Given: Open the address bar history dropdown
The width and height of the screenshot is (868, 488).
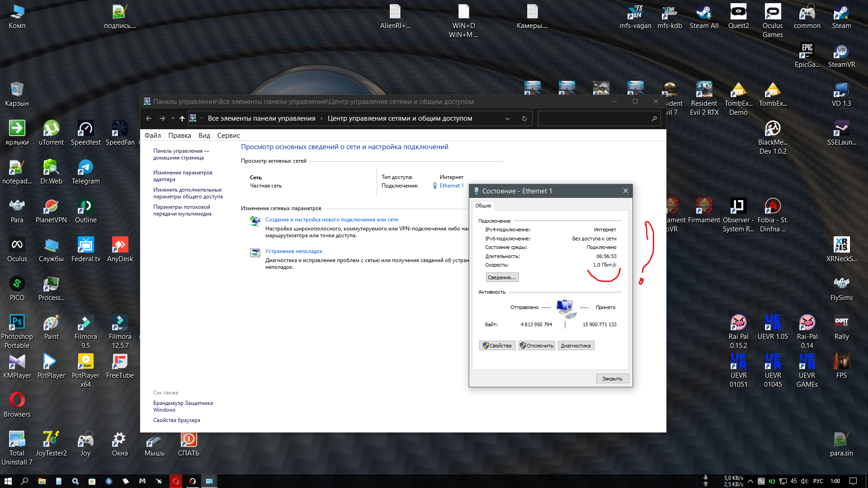Looking at the screenshot, I should click(508, 118).
